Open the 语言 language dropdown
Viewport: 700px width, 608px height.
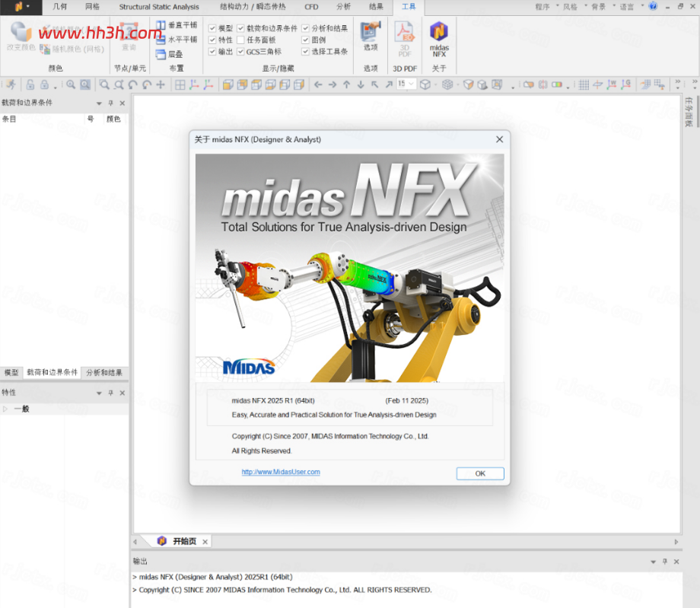click(632, 7)
